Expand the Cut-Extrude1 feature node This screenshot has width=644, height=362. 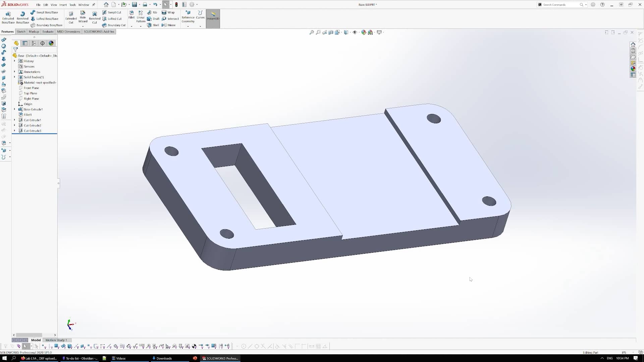point(14,120)
